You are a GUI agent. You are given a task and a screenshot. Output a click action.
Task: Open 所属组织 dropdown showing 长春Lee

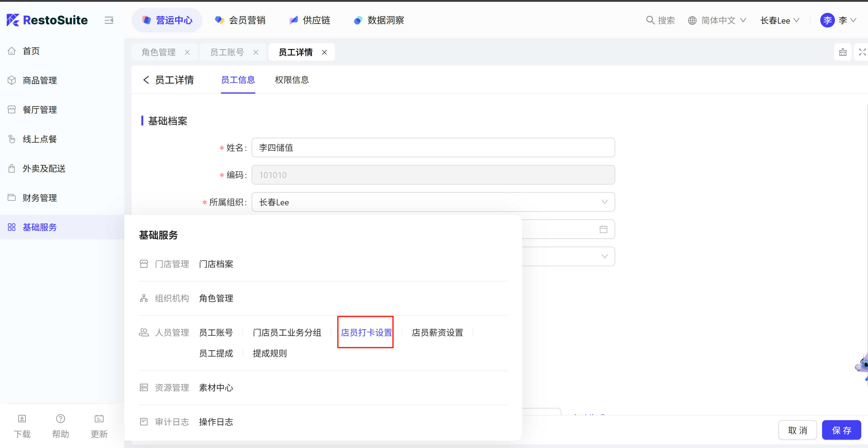tap(433, 202)
